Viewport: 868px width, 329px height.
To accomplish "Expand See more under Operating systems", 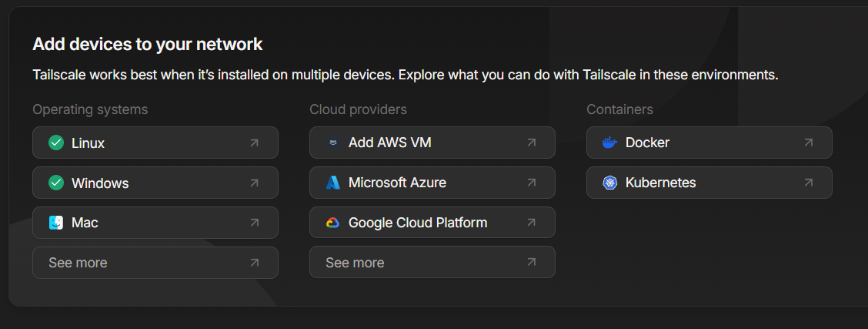I will tap(78, 263).
